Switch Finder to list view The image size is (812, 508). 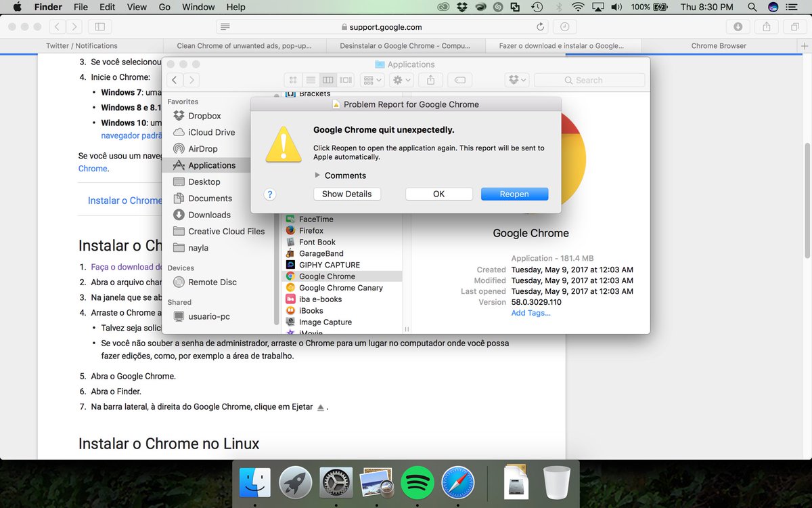tap(311, 80)
